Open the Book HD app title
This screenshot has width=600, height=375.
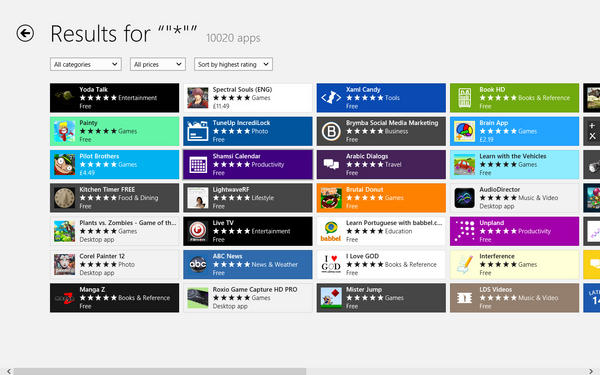(492, 90)
